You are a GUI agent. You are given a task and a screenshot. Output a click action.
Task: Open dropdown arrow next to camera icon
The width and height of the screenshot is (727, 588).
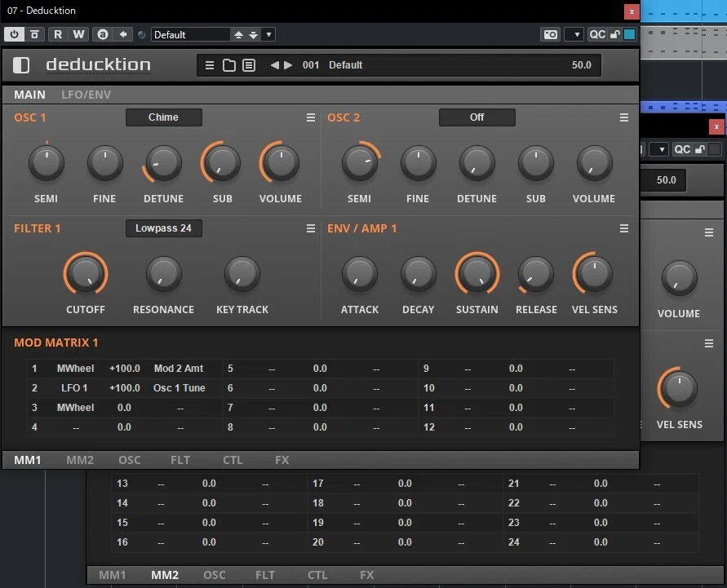pos(576,35)
